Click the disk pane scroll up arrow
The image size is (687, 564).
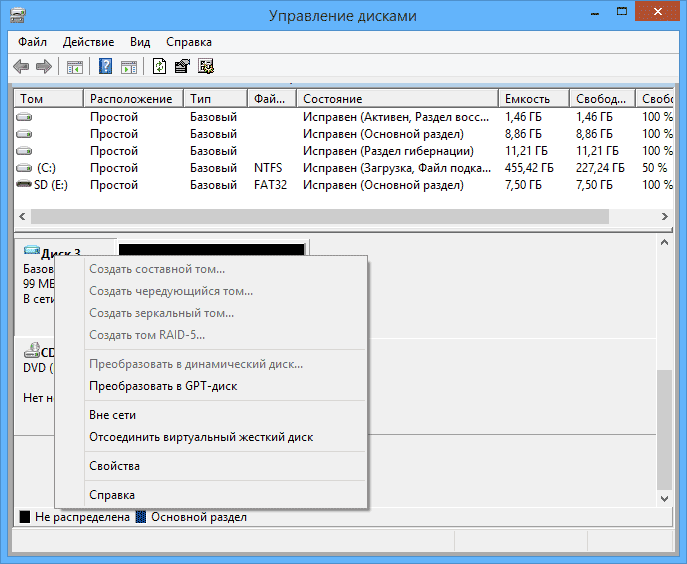click(665, 242)
